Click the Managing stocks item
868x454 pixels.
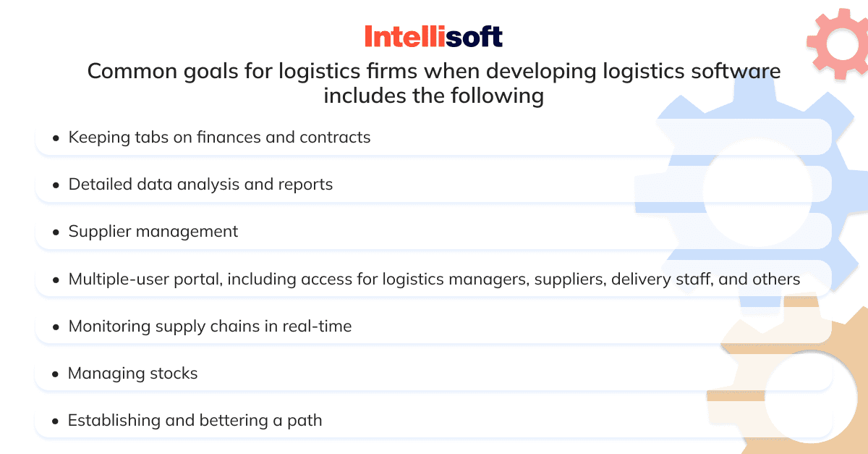click(x=433, y=374)
